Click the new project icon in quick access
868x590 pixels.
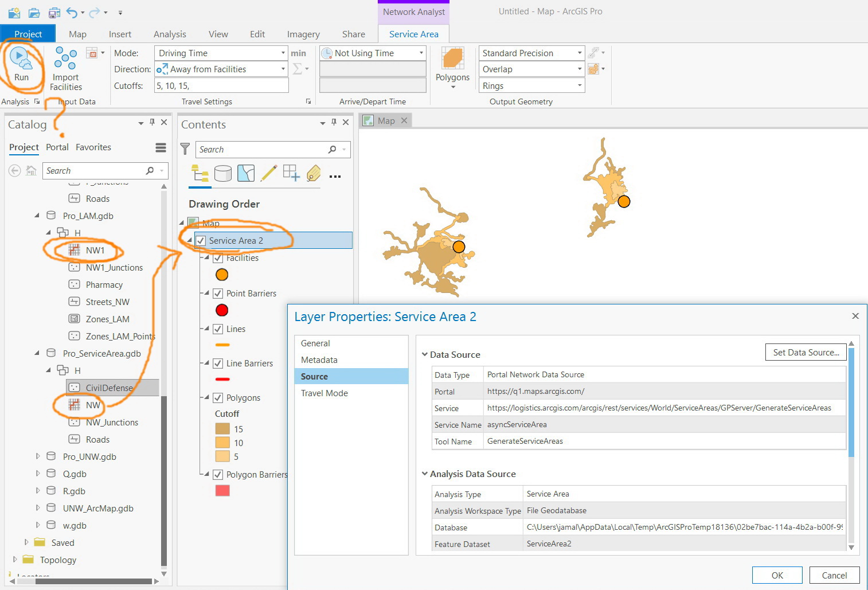point(14,12)
